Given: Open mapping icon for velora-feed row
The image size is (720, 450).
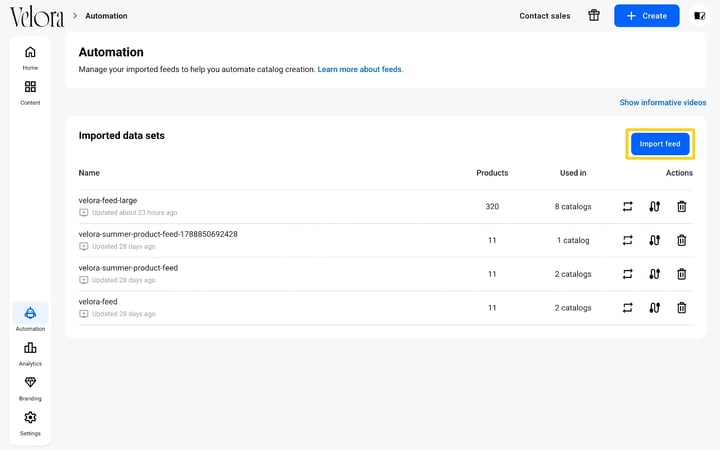Looking at the screenshot, I should [x=654, y=308].
